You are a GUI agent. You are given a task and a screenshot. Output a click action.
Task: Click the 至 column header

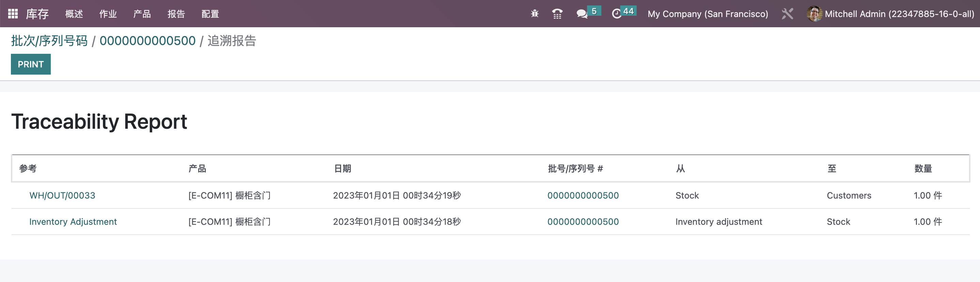pos(832,168)
